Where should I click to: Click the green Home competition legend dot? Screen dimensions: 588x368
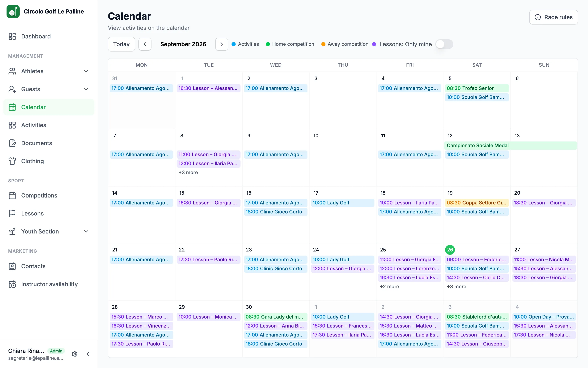click(x=268, y=44)
